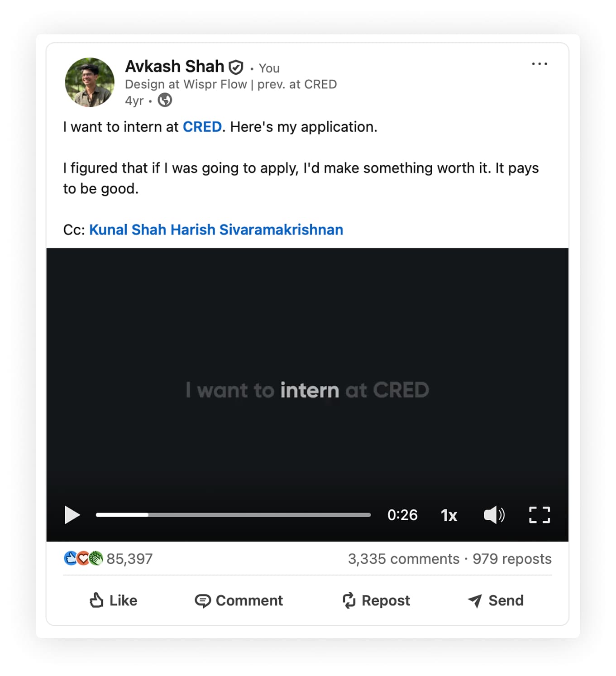The image size is (616, 676).
Task: Open the CRED company page link
Action: (202, 127)
